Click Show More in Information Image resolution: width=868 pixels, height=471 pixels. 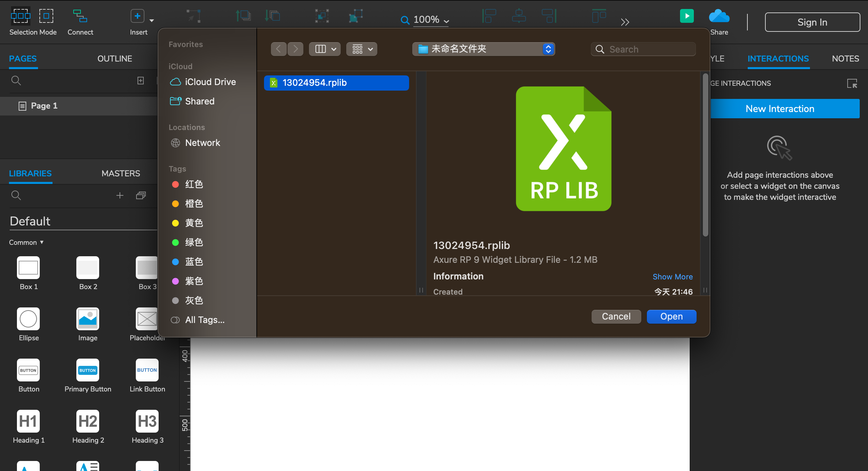click(672, 277)
